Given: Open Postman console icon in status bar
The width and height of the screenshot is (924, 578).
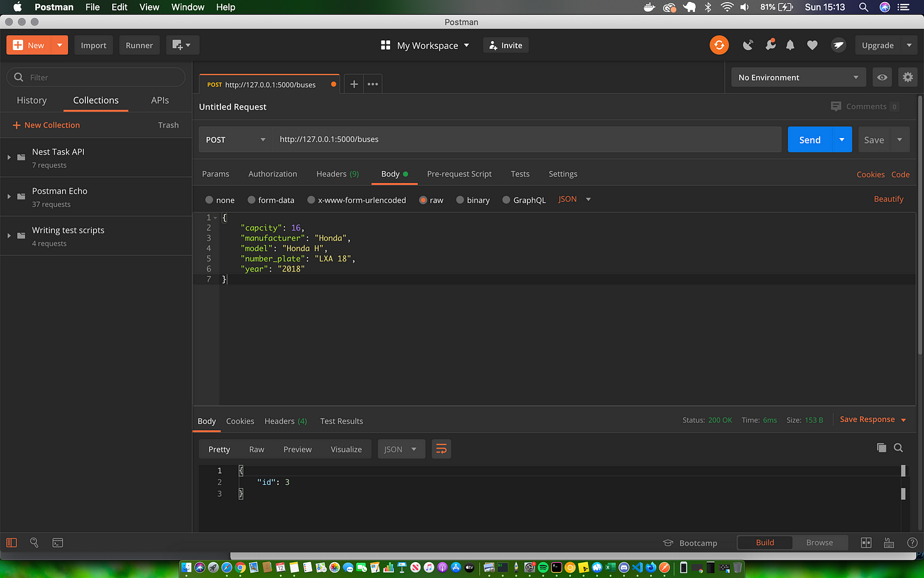Looking at the screenshot, I should [58, 542].
